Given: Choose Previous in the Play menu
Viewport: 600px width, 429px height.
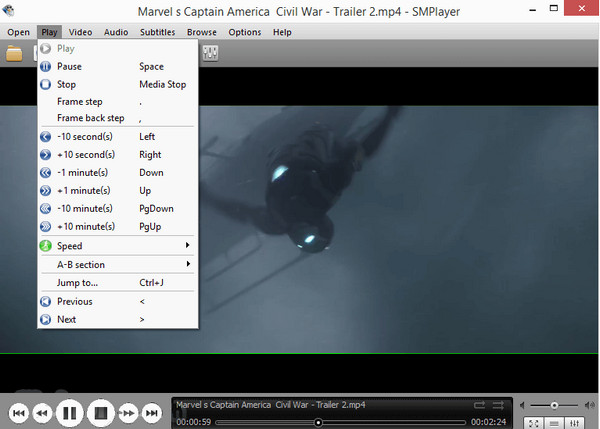Looking at the screenshot, I should click(x=118, y=302).
